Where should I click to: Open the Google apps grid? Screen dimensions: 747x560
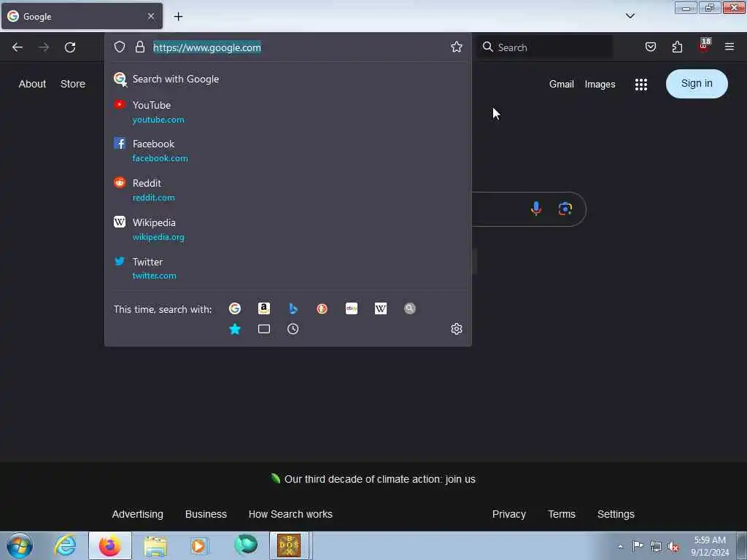640,85
